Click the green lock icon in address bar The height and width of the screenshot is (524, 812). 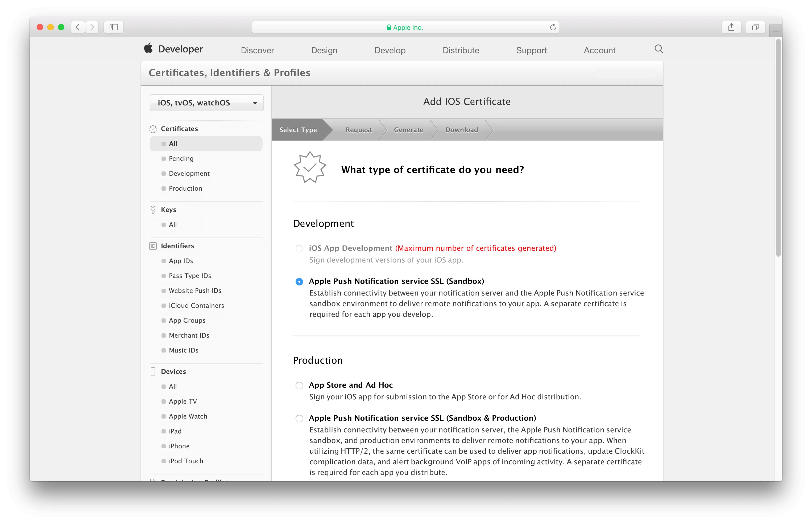pos(389,27)
